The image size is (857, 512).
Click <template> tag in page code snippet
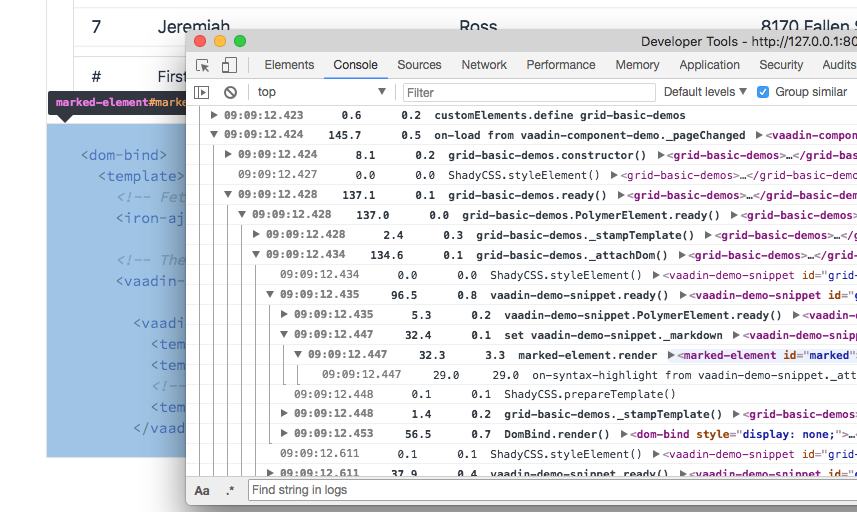[142, 176]
